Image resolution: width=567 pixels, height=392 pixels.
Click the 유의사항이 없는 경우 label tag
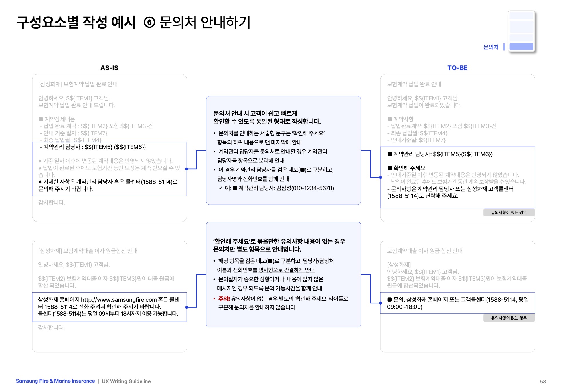coord(509,318)
